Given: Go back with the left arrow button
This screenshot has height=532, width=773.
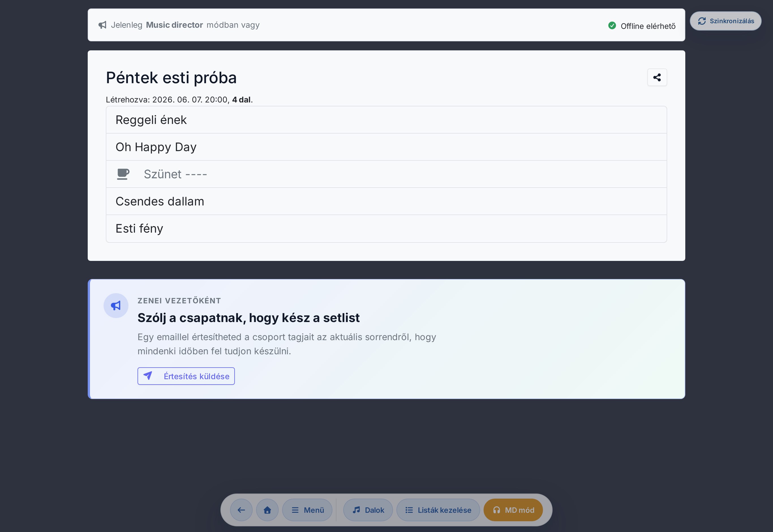Looking at the screenshot, I should [x=241, y=510].
